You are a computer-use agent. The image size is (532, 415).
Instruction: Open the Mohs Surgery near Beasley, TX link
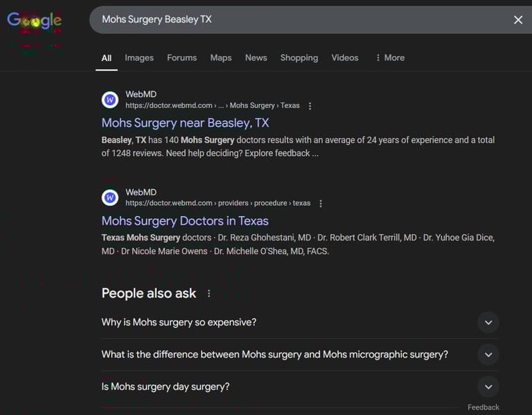click(x=185, y=123)
